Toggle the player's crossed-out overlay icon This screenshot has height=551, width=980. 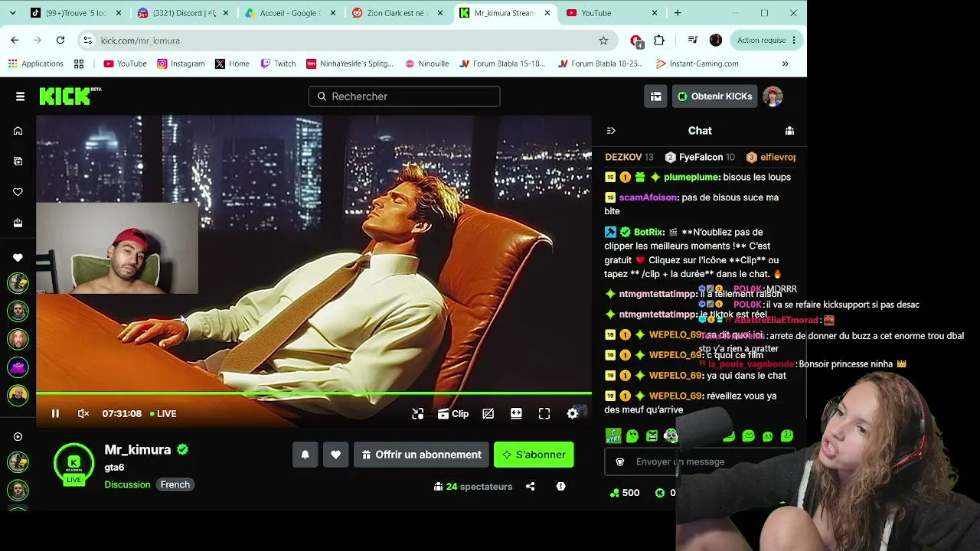point(488,413)
